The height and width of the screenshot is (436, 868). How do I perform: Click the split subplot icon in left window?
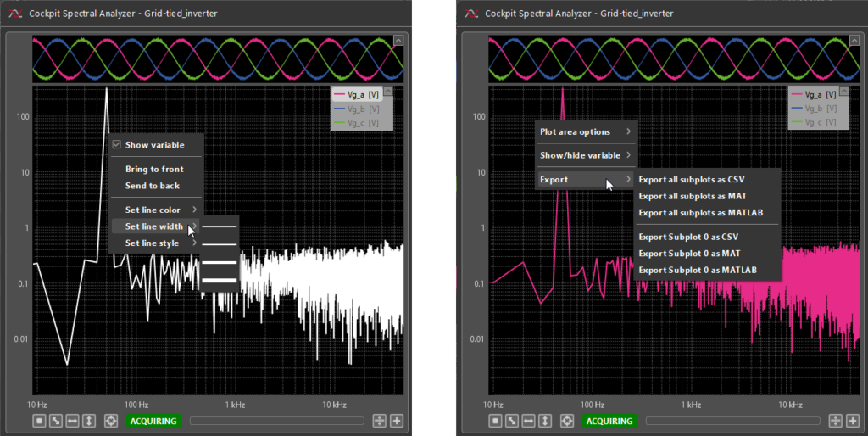(x=380, y=421)
